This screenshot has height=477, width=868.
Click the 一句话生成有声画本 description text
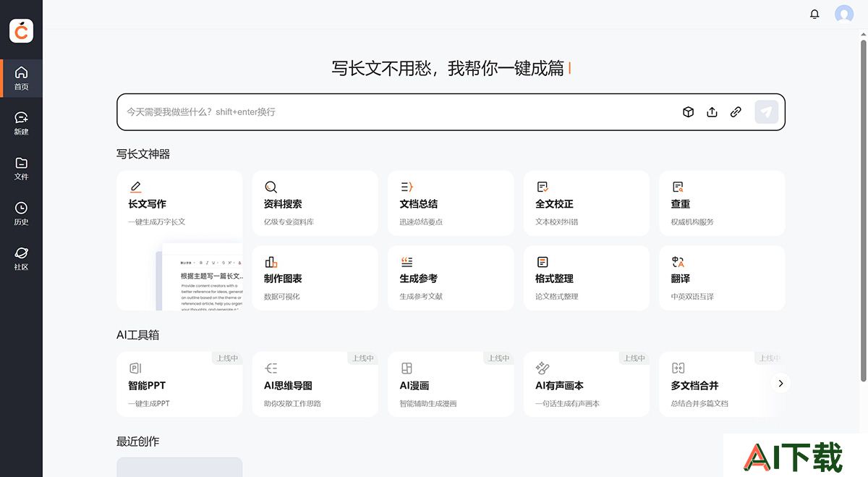pos(568,403)
